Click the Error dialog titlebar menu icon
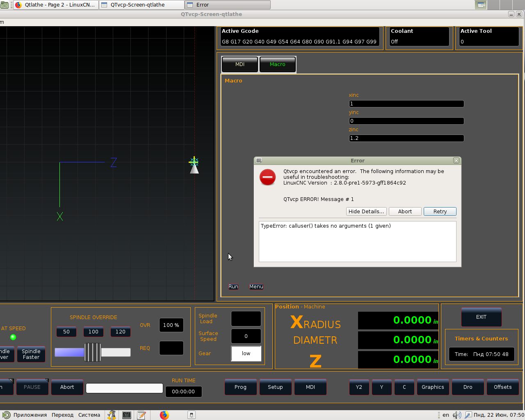The height and width of the screenshot is (420, 525). click(259, 160)
